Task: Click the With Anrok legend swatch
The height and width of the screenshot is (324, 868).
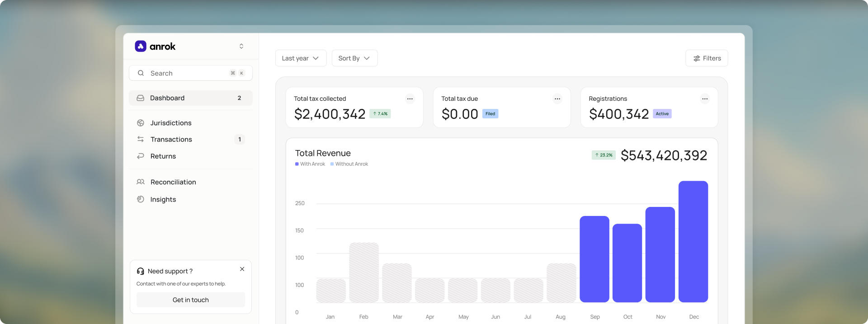Action: click(x=297, y=164)
